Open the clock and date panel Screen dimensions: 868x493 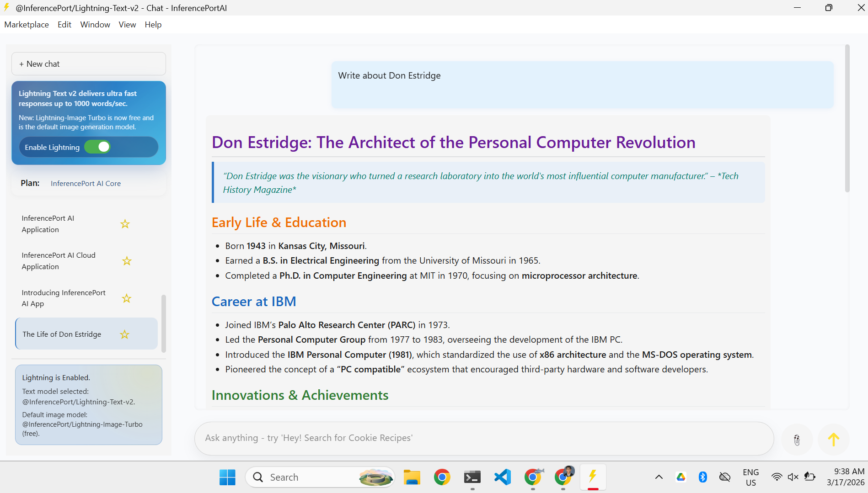845,477
